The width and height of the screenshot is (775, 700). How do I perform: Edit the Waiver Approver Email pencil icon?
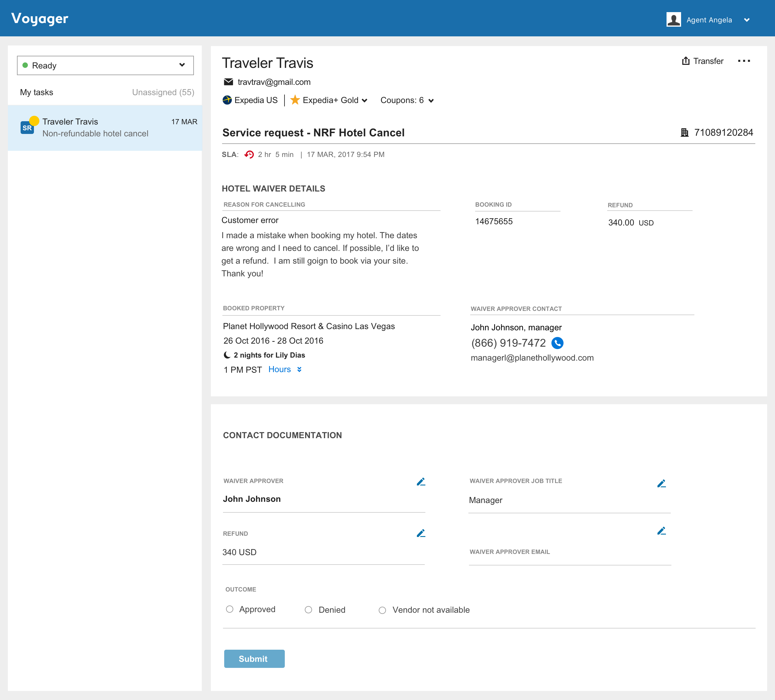click(x=661, y=531)
